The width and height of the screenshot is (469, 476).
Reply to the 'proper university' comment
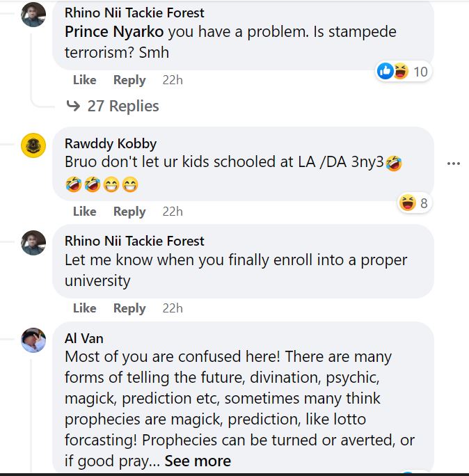[129, 308]
